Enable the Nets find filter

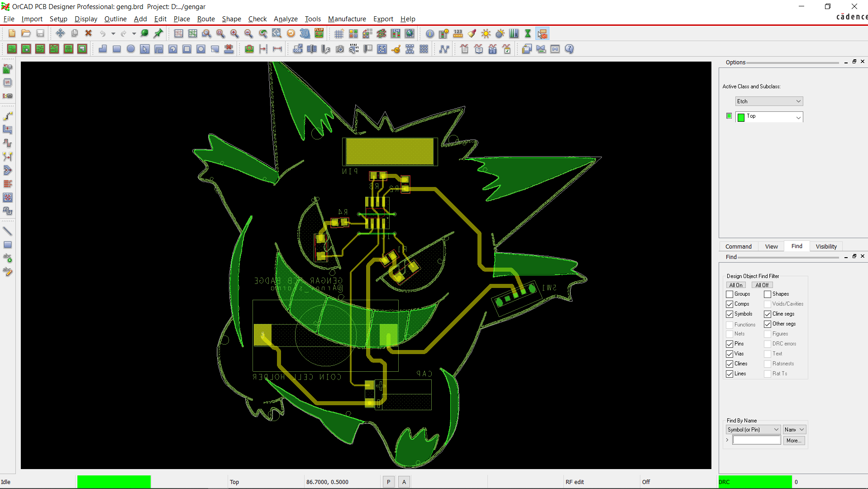coord(729,334)
